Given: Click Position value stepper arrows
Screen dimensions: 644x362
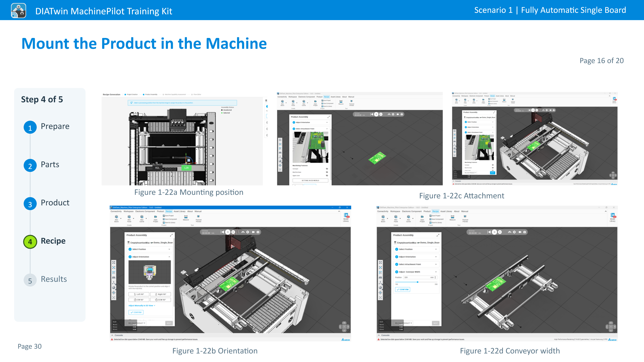Looking at the screenshot, I should (435, 277).
